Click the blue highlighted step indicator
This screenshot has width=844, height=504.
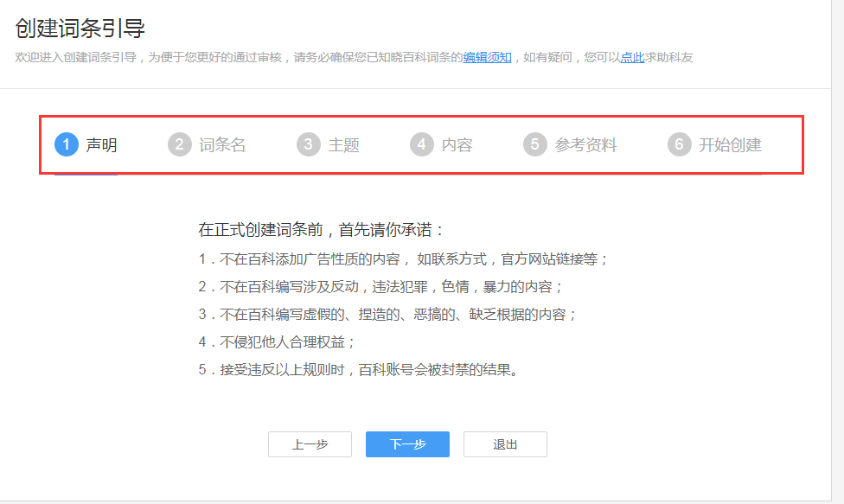coord(66,144)
